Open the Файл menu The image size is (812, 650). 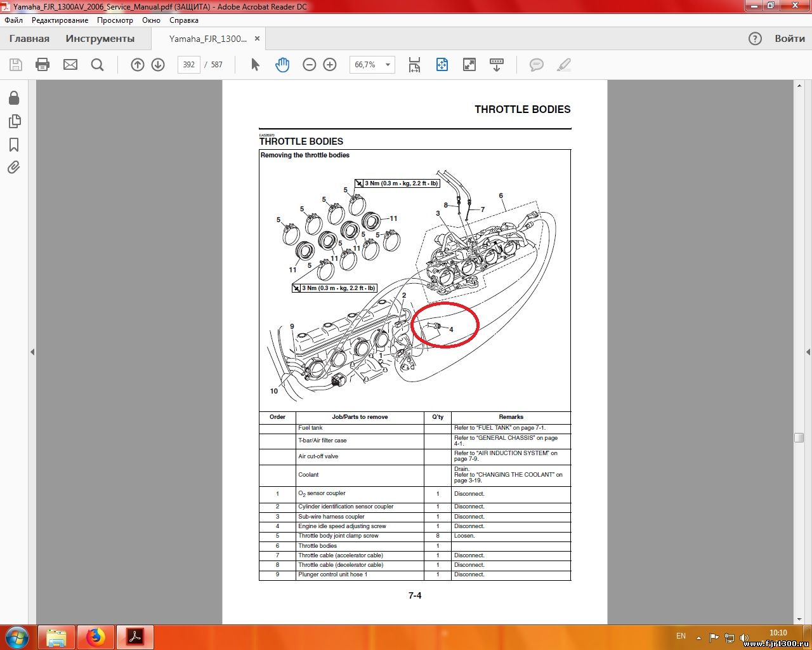pyautogui.click(x=13, y=20)
